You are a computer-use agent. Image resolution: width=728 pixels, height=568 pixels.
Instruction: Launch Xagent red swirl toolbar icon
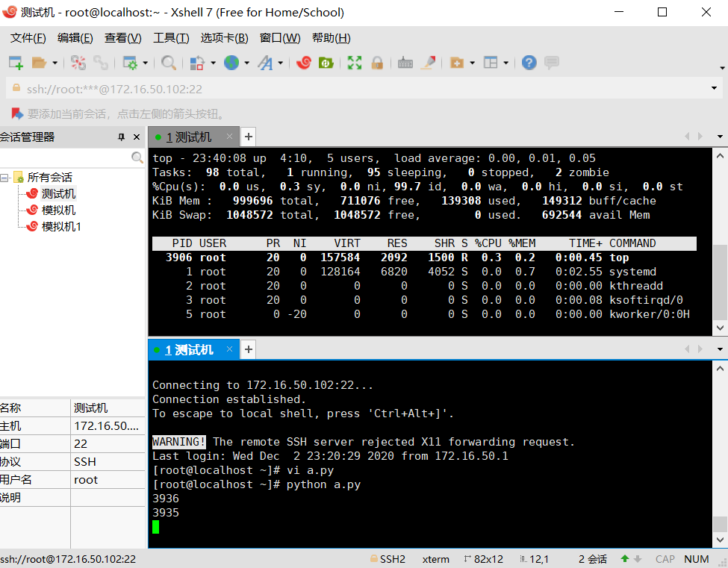304,63
